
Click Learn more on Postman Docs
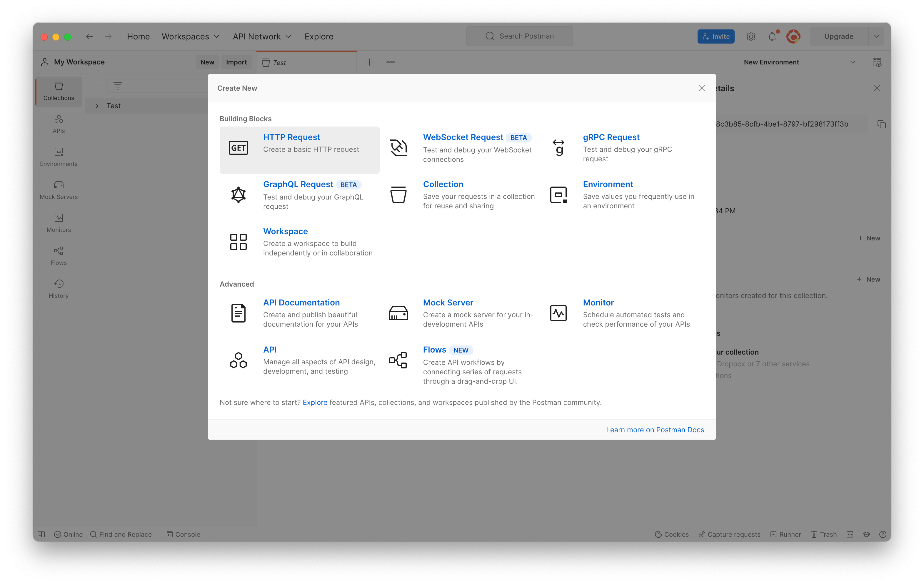click(x=655, y=430)
